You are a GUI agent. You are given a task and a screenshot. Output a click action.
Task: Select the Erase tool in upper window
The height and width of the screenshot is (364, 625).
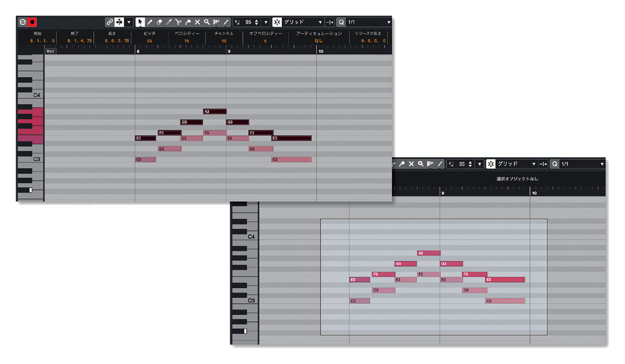(159, 22)
